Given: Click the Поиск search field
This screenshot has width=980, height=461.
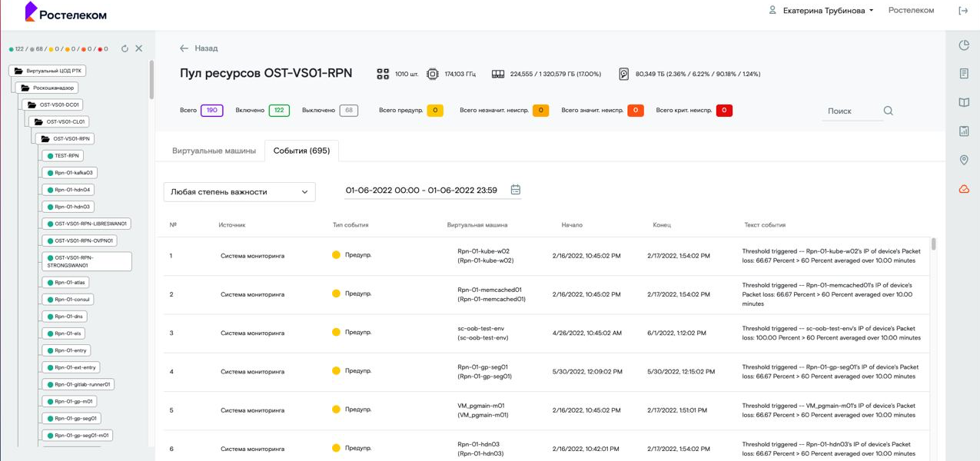Looking at the screenshot, I should (849, 111).
